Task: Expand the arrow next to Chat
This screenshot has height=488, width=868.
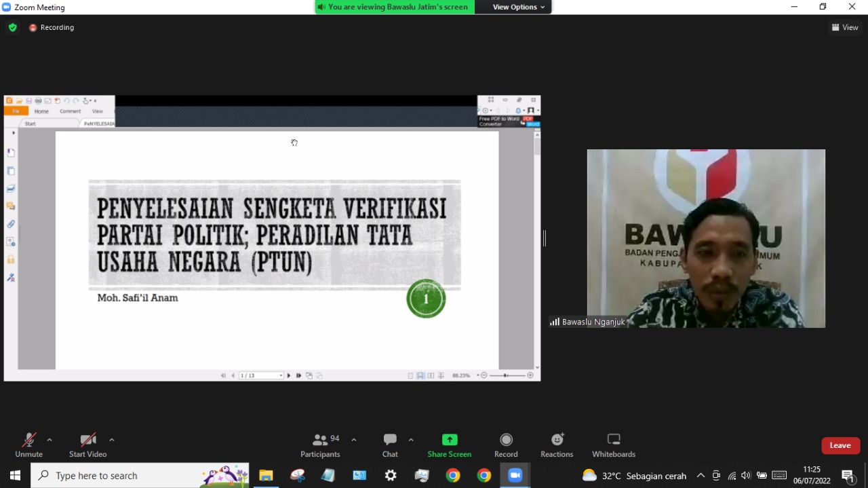Action: [411, 440]
